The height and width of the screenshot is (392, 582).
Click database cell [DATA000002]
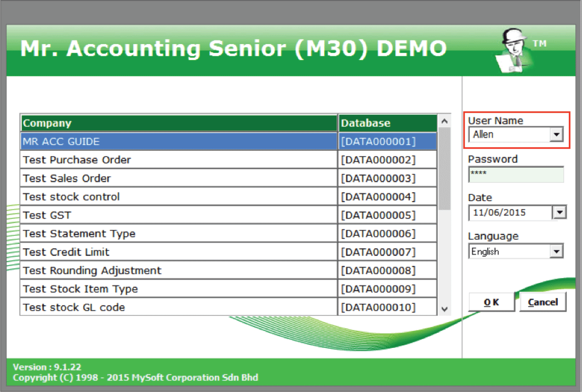point(388,160)
